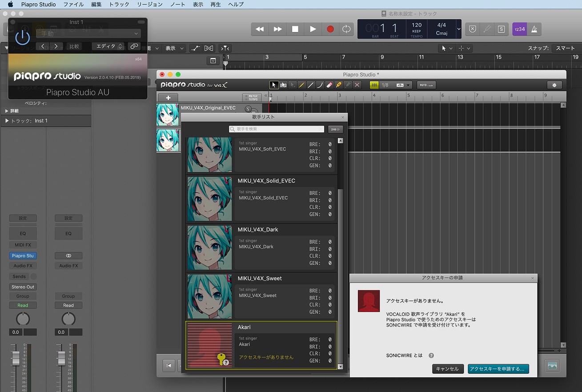Toggle Logic's Solo S button
This screenshot has width=582, height=392.
(x=501, y=29)
